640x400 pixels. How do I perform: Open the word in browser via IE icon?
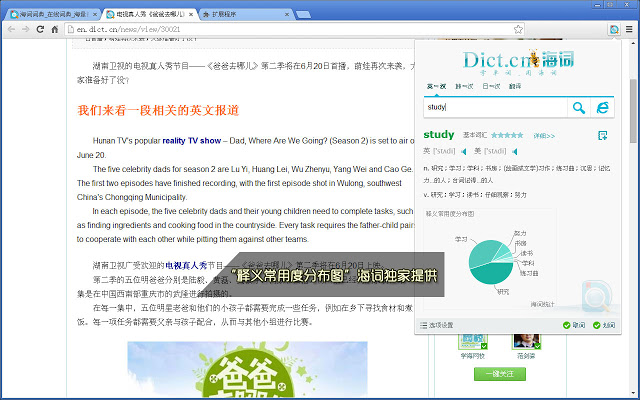(x=602, y=108)
